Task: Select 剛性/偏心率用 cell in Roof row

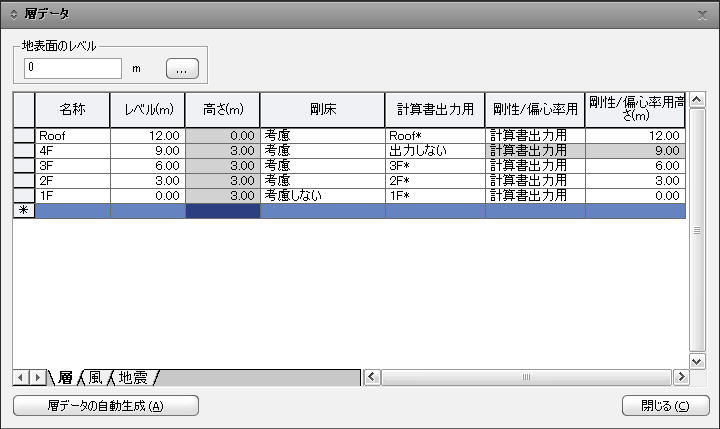Action: [x=534, y=135]
